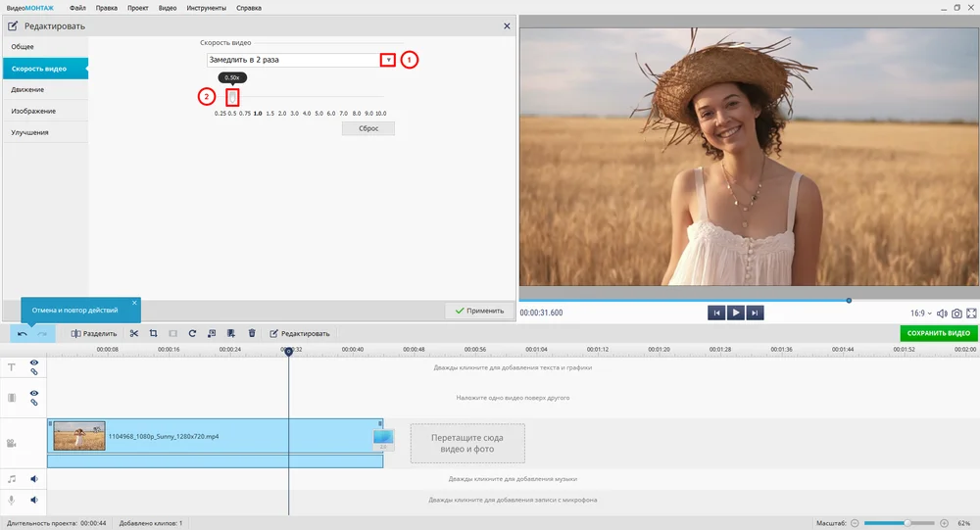Image resolution: width=980 pixels, height=530 pixels.
Task: Toggle visibility of the overlay video track
Action: (x=34, y=393)
